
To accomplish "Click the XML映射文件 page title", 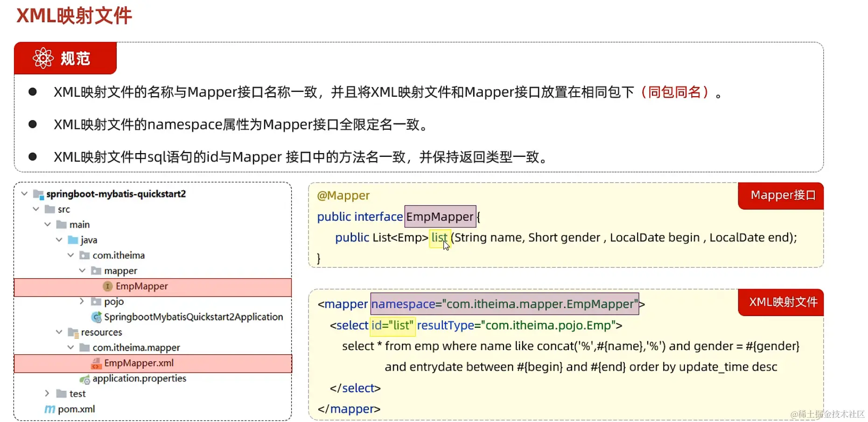I will pyautogui.click(x=74, y=16).
